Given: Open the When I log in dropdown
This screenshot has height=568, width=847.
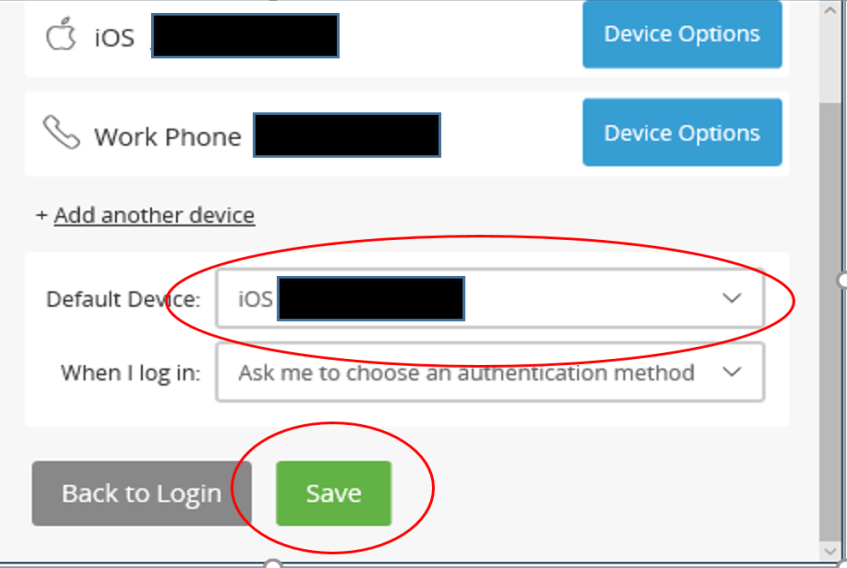Looking at the screenshot, I should pos(490,372).
